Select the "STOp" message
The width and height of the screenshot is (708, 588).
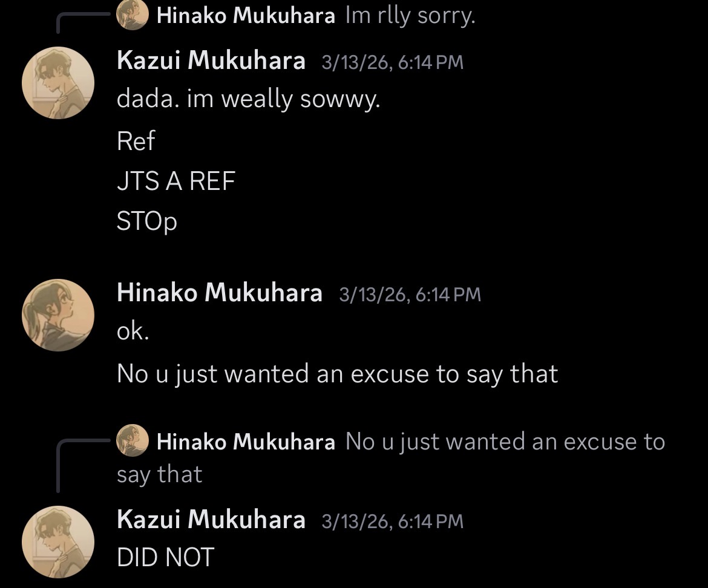click(147, 221)
